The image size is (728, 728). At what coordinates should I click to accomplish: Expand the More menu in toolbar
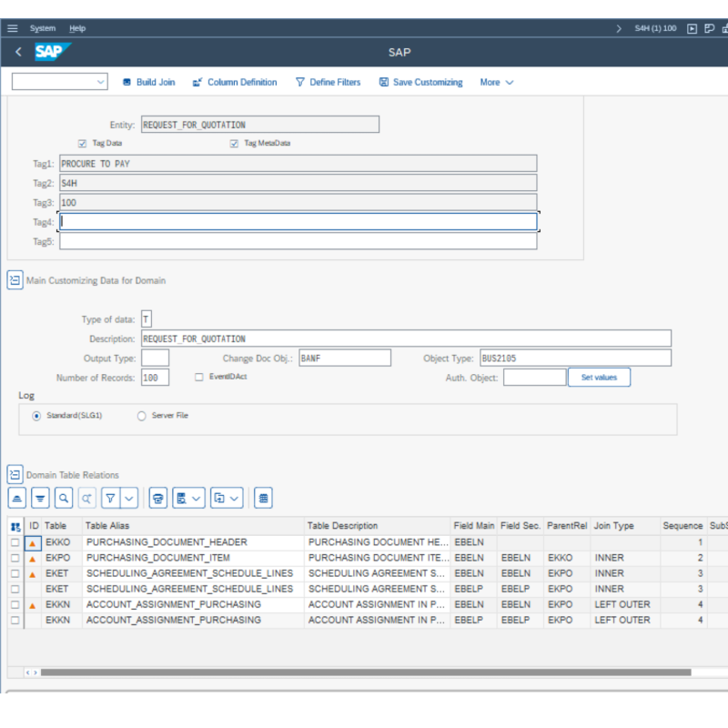[497, 82]
